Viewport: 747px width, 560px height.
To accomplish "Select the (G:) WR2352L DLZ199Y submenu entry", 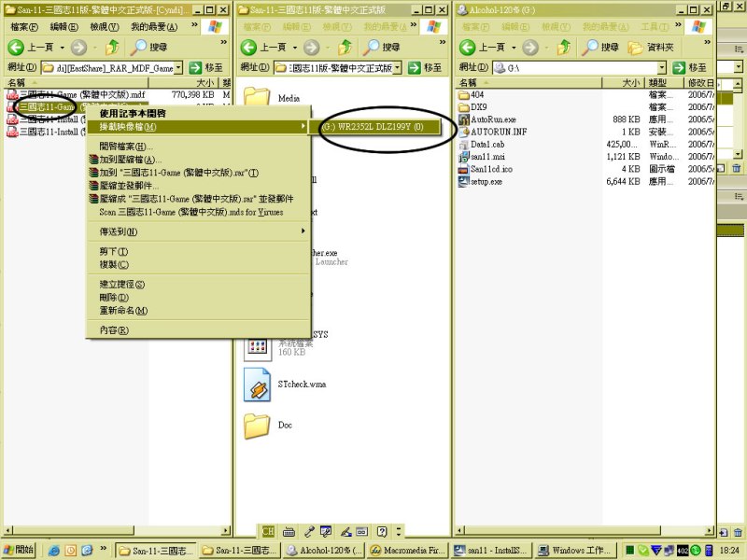I will [374, 127].
